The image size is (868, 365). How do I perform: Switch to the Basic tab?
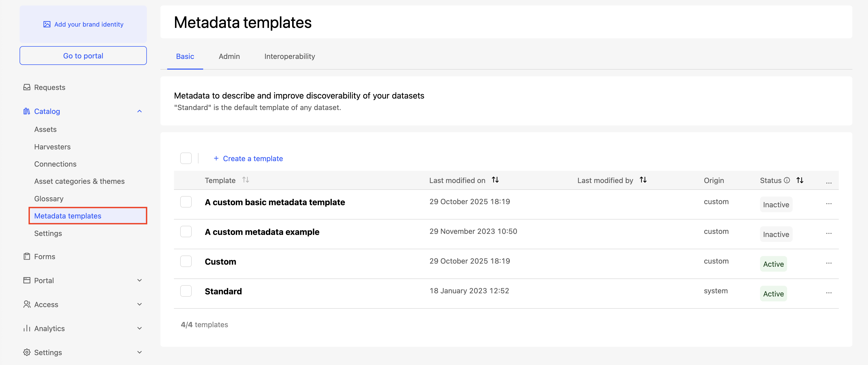[x=185, y=56]
